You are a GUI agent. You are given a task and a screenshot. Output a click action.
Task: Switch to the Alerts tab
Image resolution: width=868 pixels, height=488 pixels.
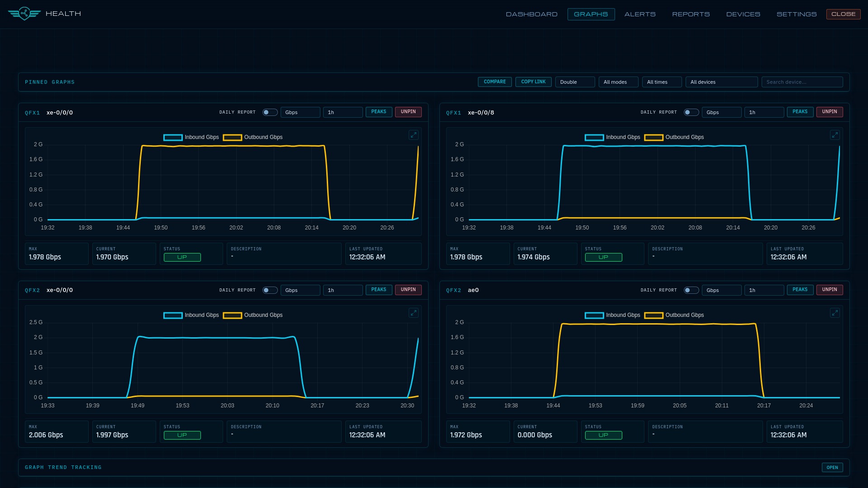tap(640, 14)
